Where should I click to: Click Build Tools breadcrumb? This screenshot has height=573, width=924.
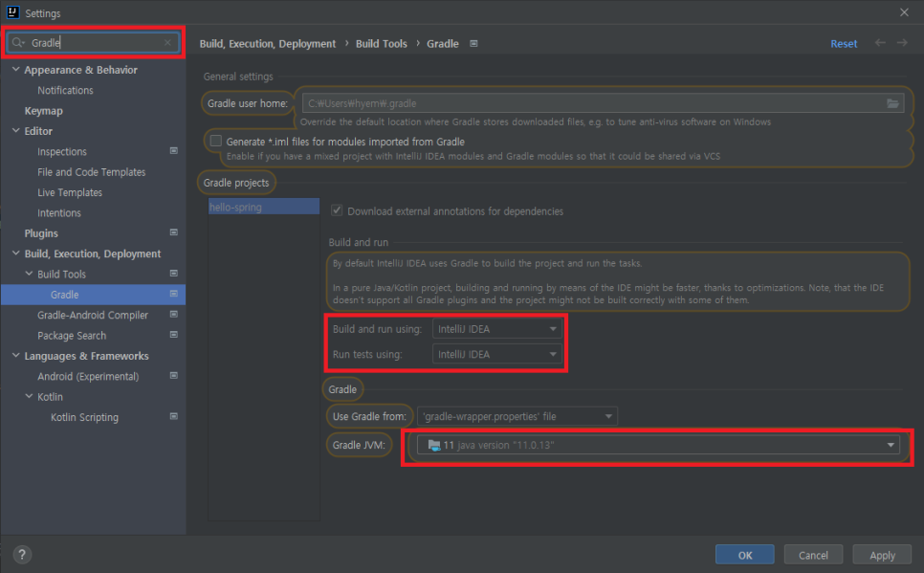(x=382, y=44)
